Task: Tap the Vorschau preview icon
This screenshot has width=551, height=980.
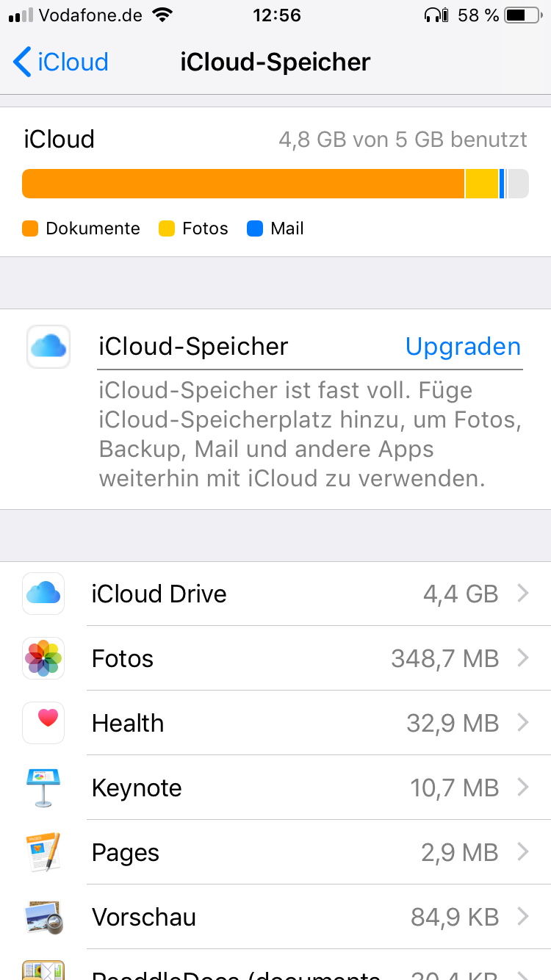Action: click(x=43, y=917)
